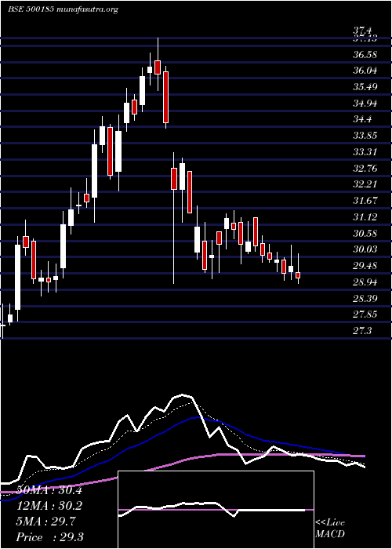Click the 32.21 price axis label

(365, 184)
